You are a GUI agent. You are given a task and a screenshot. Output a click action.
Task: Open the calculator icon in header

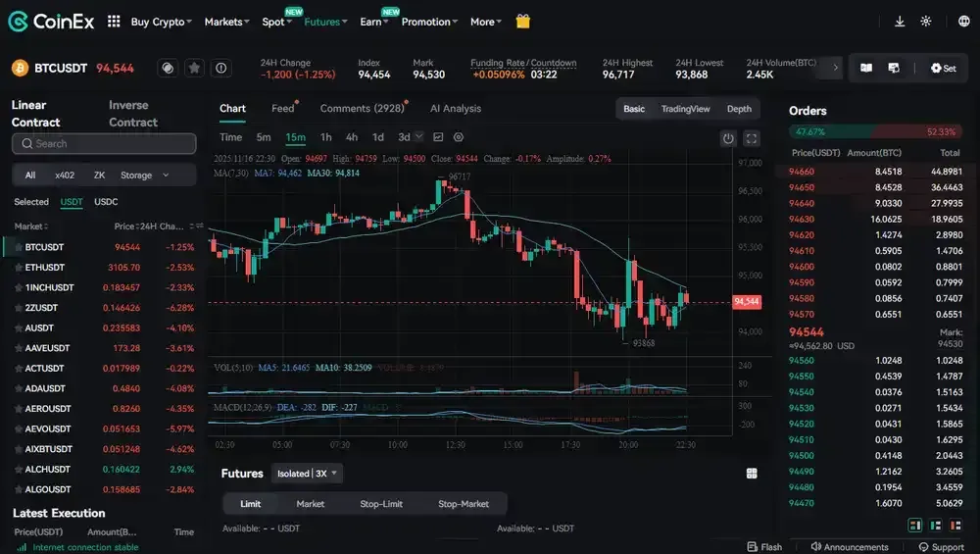[894, 69]
